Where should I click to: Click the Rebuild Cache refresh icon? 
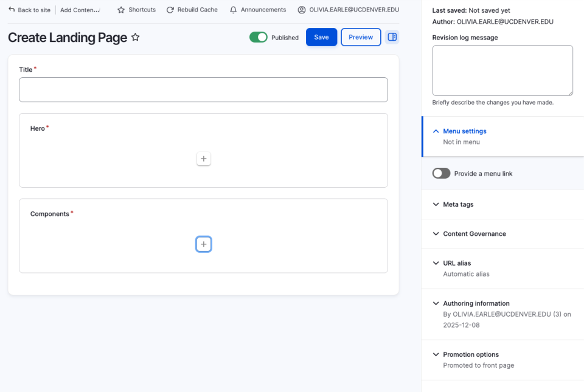pyautogui.click(x=170, y=10)
